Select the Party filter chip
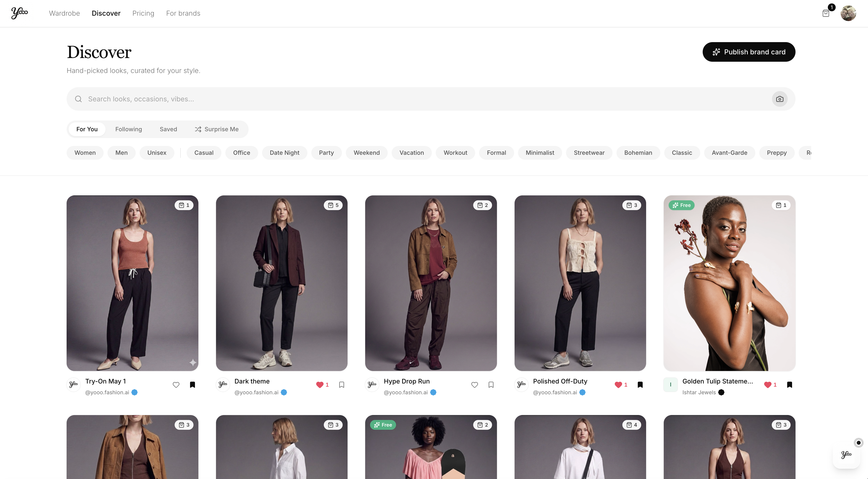Viewport: 868px width, 479px height. tap(326, 153)
